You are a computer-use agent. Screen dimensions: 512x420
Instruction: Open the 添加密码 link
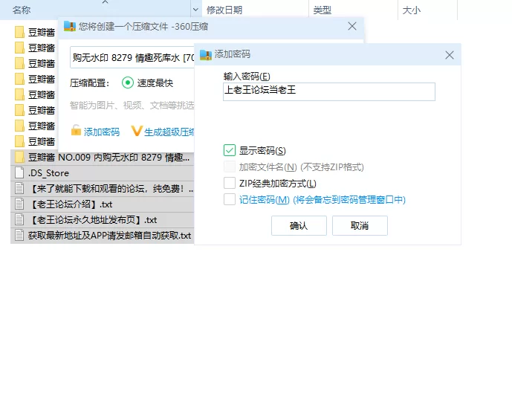pos(101,132)
